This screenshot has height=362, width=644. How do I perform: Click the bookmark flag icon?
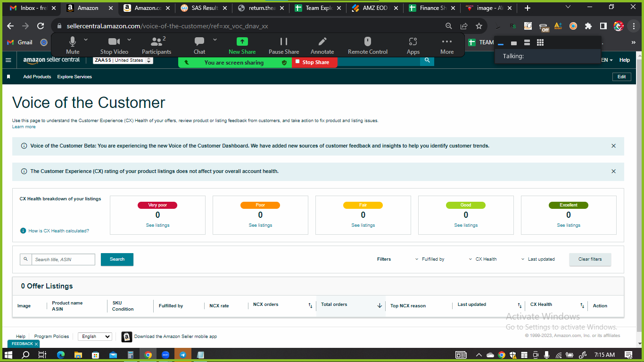[8, 77]
